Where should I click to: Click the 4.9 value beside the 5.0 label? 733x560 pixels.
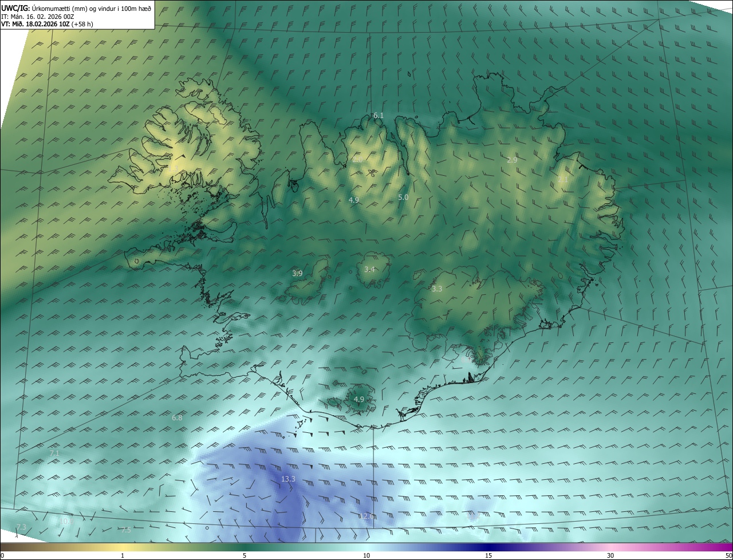pos(354,200)
